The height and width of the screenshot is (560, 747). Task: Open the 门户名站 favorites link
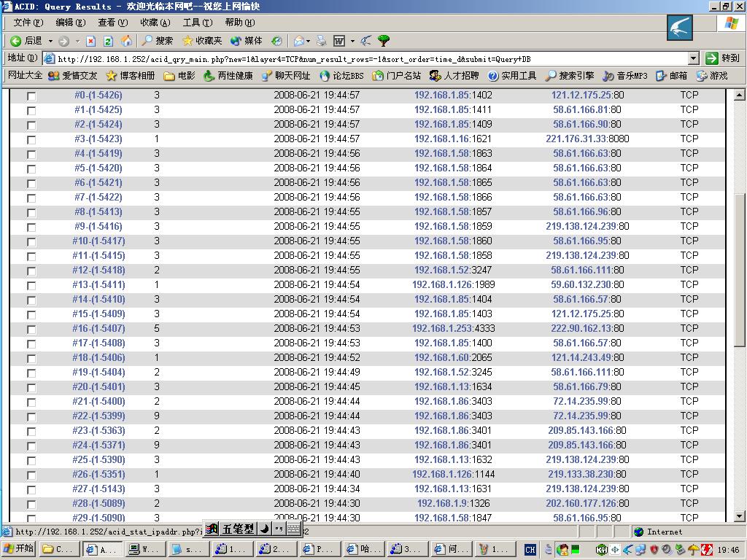click(397, 76)
